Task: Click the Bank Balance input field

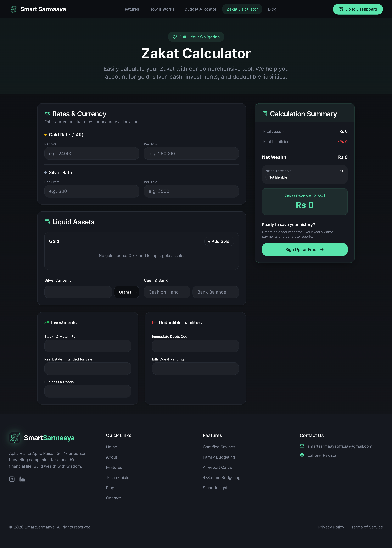Action: pyautogui.click(x=215, y=292)
